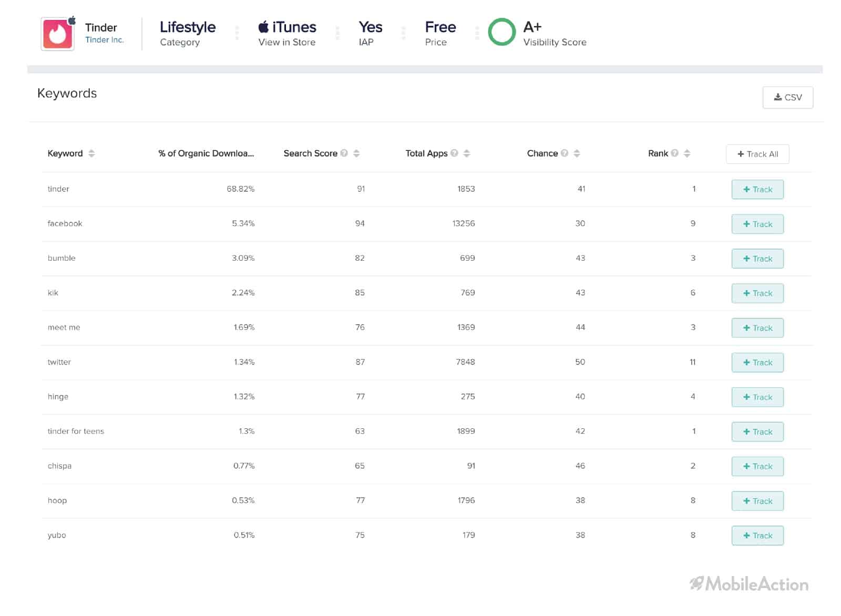The height and width of the screenshot is (616, 841).
Task: Click % of Organic Downloads column header
Action: click(x=206, y=153)
